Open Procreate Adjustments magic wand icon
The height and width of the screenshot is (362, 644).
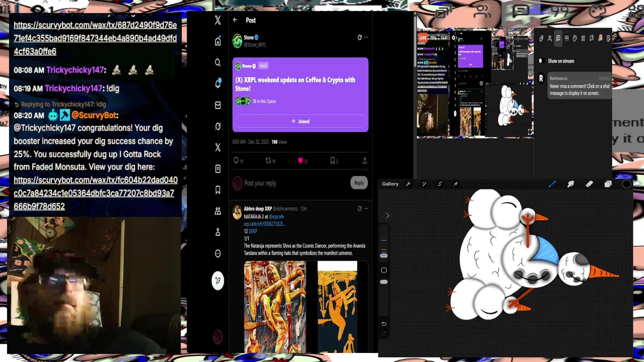[424, 184]
